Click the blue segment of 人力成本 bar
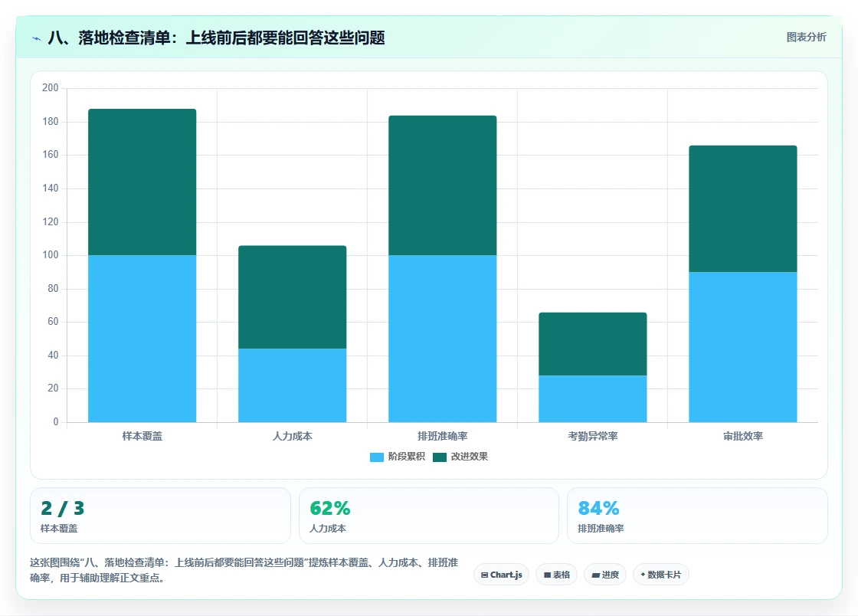The height and width of the screenshot is (616, 858). pos(292,385)
